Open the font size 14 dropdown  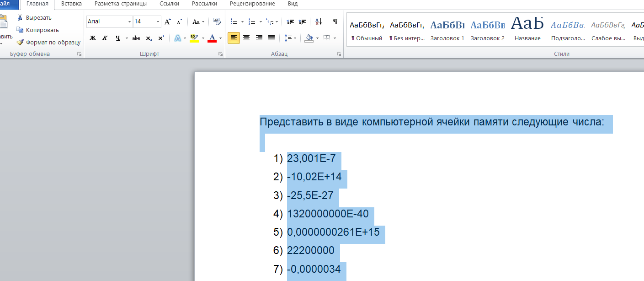[158, 22]
